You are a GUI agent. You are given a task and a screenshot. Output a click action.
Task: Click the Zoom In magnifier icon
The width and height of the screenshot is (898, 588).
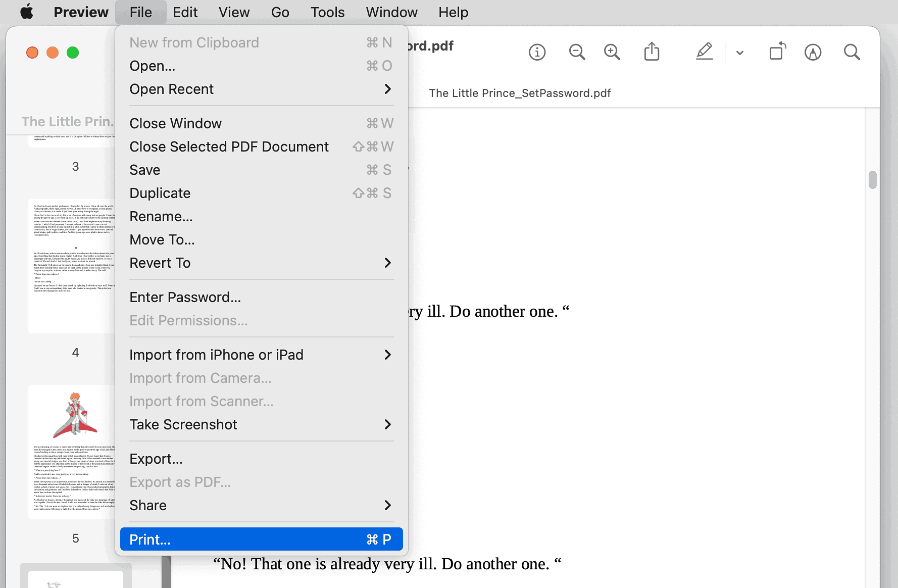click(612, 52)
